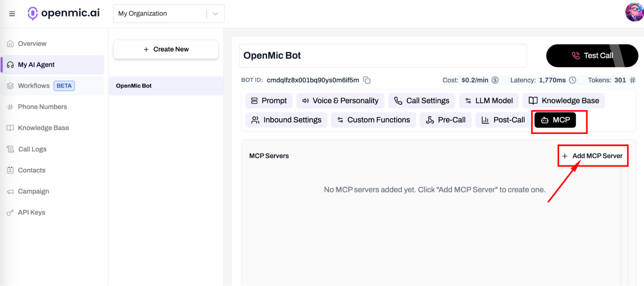Click the tokens hash icon

[x=633, y=80]
